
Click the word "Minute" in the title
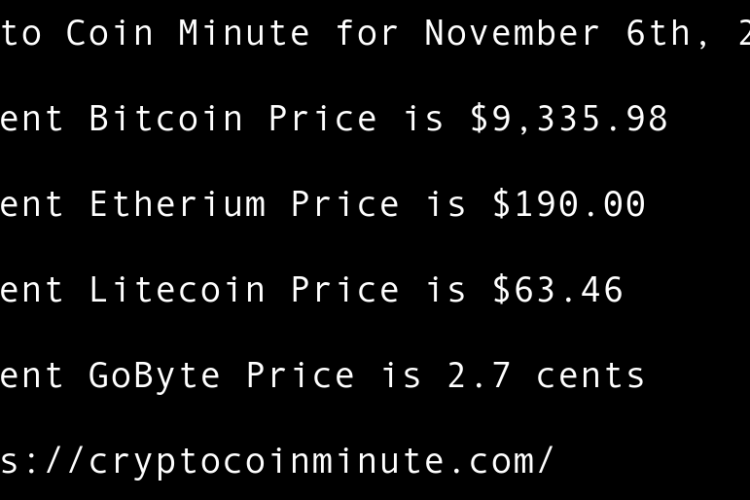[244, 33]
